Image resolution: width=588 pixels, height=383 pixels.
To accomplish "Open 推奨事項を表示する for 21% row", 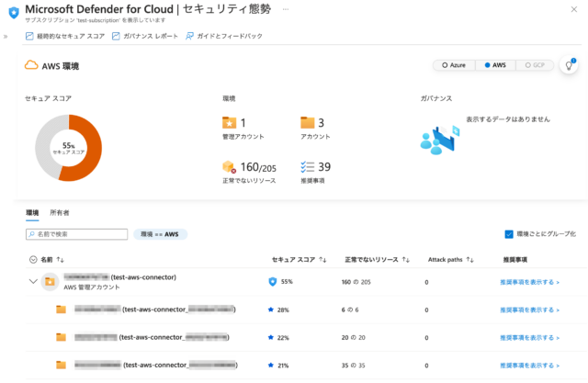I will (x=530, y=365).
